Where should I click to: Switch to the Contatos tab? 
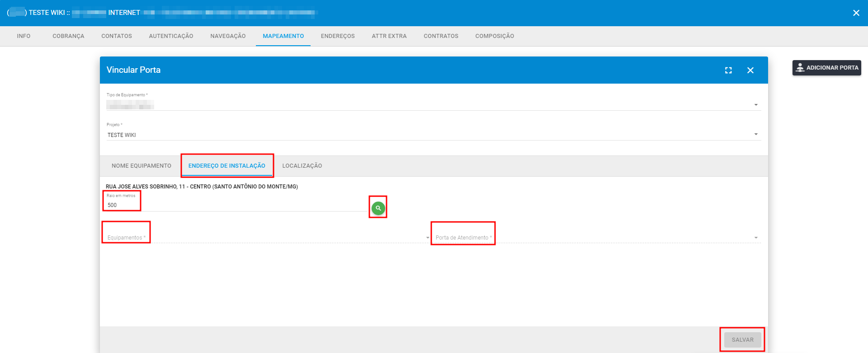point(117,36)
